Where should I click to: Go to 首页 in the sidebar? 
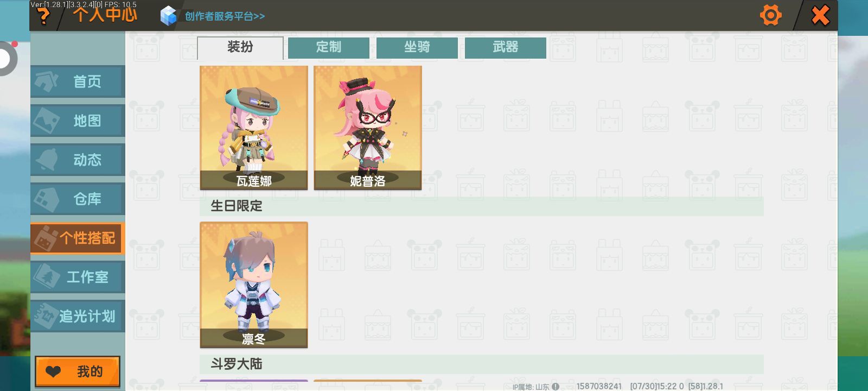78,81
